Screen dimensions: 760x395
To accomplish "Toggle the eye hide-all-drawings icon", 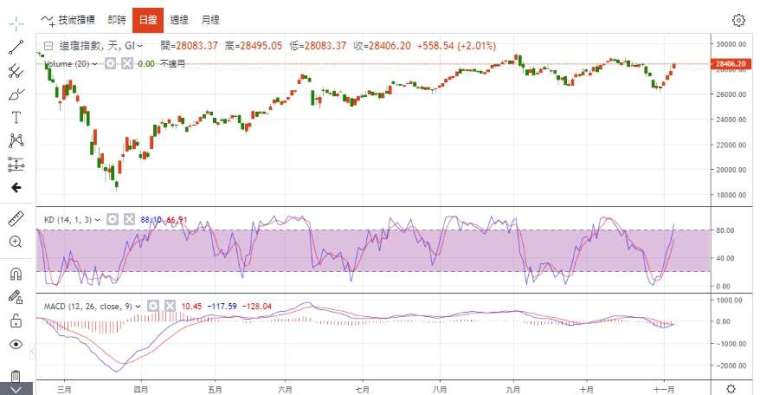I will point(16,344).
